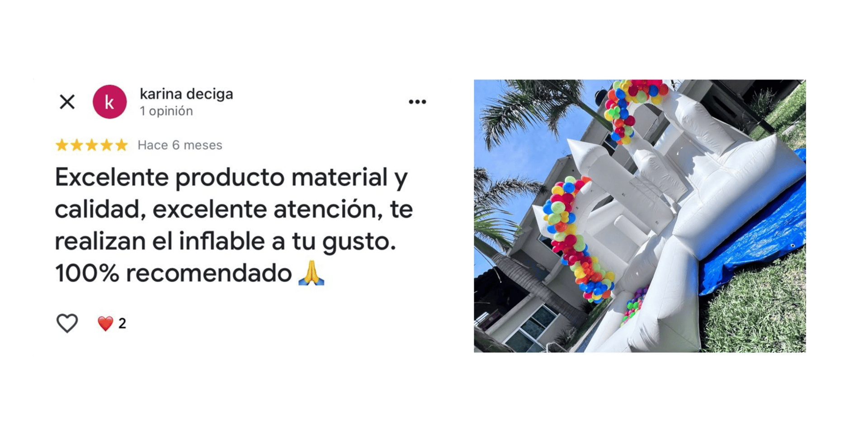
Task: Close the review with the X icon
Action: click(67, 102)
